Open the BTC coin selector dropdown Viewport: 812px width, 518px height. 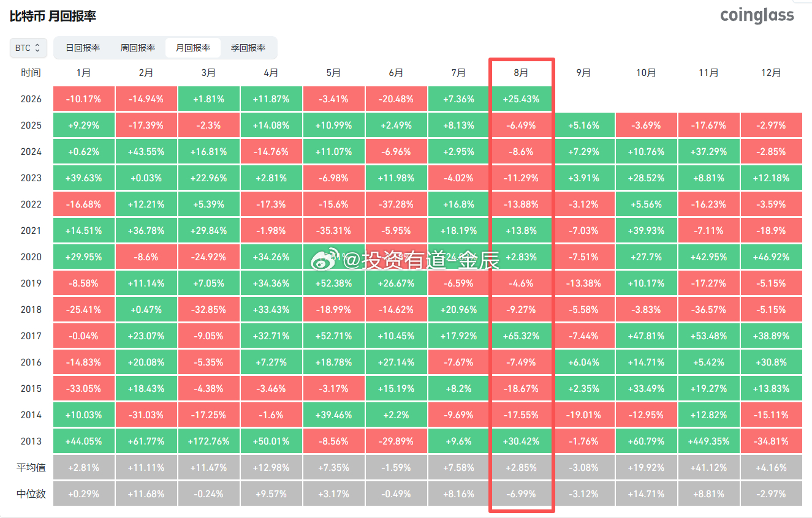point(28,48)
